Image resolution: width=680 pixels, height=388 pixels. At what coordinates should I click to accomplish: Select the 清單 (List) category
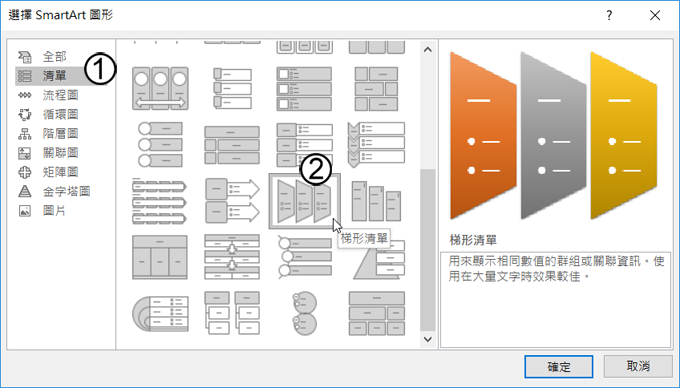click(x=54, y=76)
